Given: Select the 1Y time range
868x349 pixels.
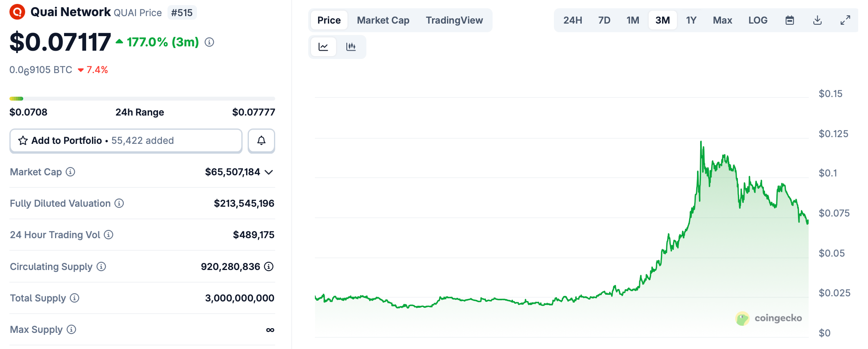Looking at the screenshot, I should point(691,20).
